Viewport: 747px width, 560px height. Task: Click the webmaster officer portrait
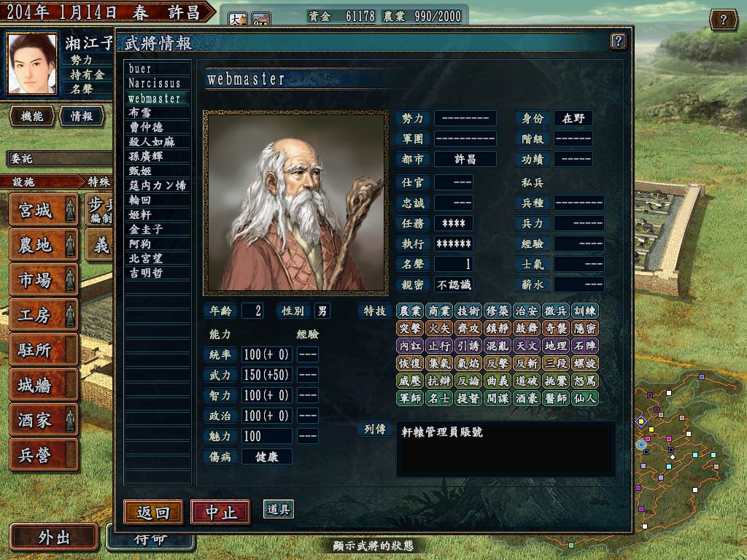tap(296, 203)
